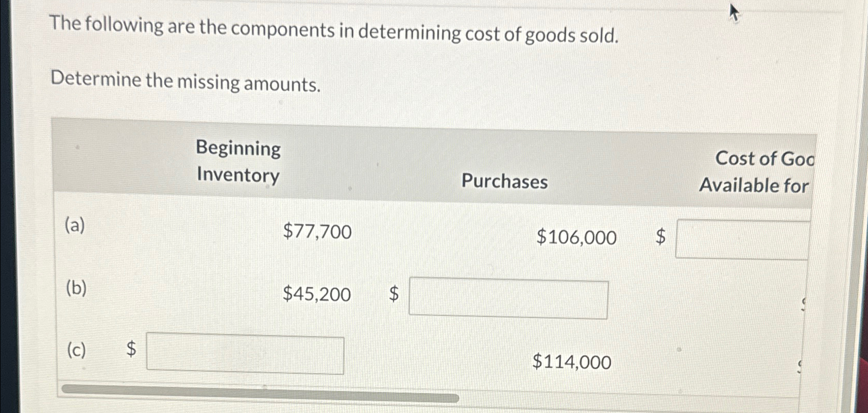Click the Beginning Inventory column header
The height and width of the screenshot is (413, 868).
coord(237,162)
